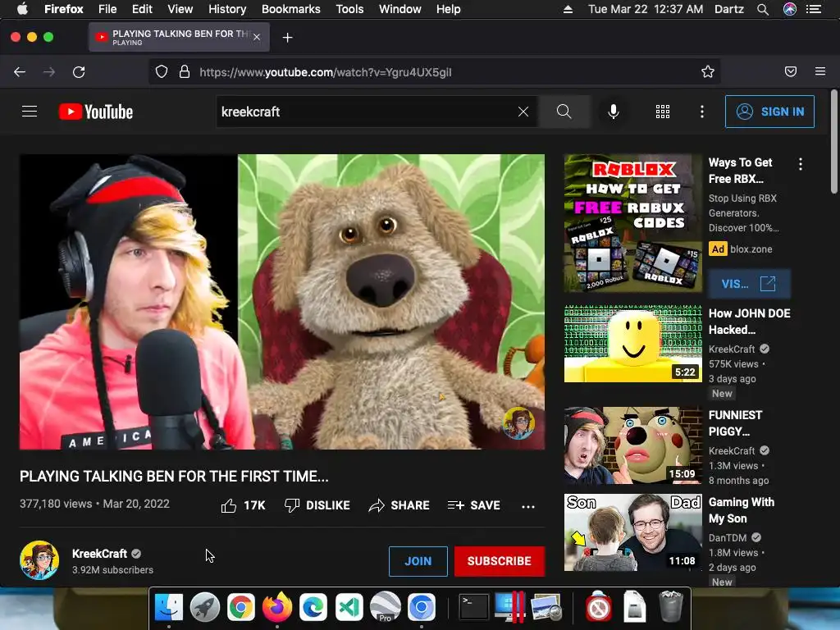Open ad options for Free RBX ad
This screenshot has width=840, height=630.
tap(801, 164)
